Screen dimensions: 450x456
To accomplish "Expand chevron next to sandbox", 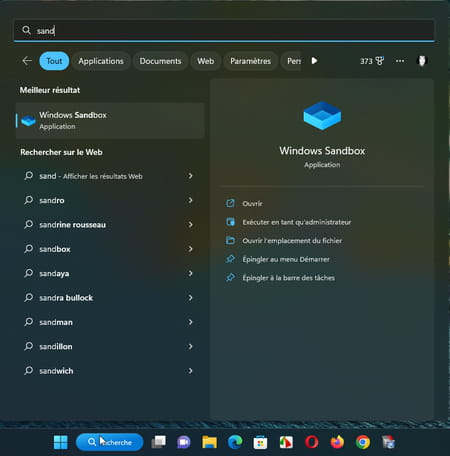I will point(190,249).
